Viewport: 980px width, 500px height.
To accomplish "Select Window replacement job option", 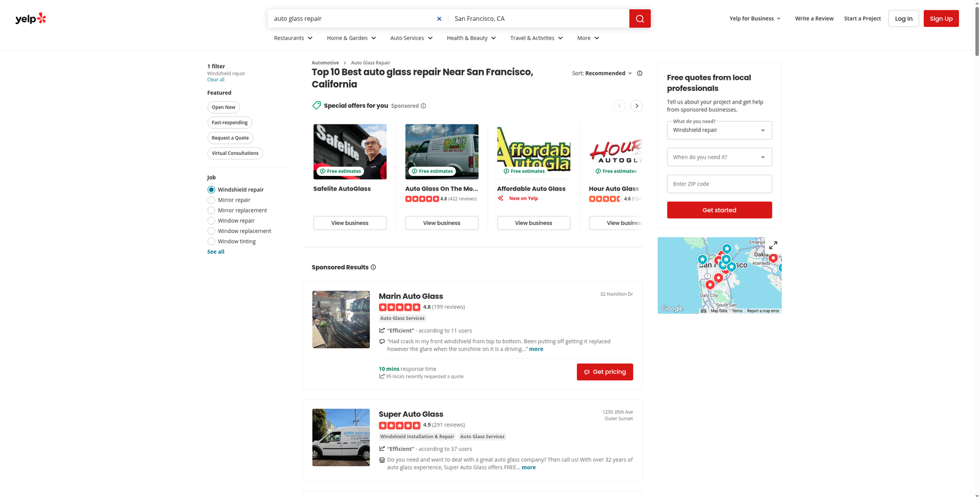I will pos(211,231).
